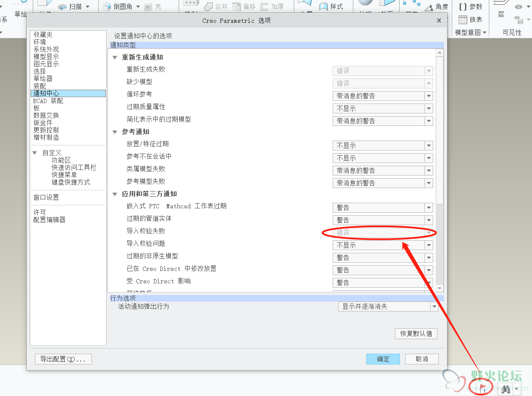
Task: Open the 扫描 dropdown arrow in ribbon
Action: [x=88, y=6]
